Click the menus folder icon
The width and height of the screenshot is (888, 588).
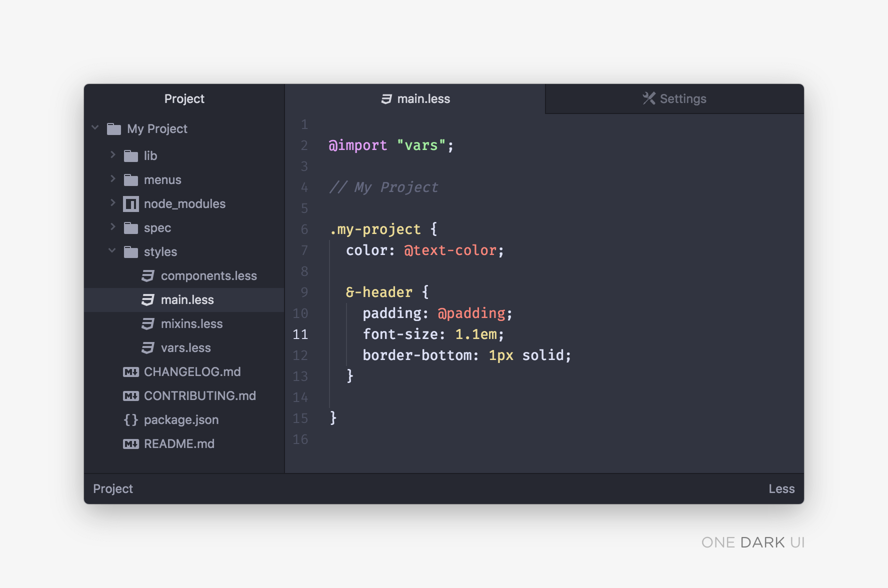[x=131, y=180]
